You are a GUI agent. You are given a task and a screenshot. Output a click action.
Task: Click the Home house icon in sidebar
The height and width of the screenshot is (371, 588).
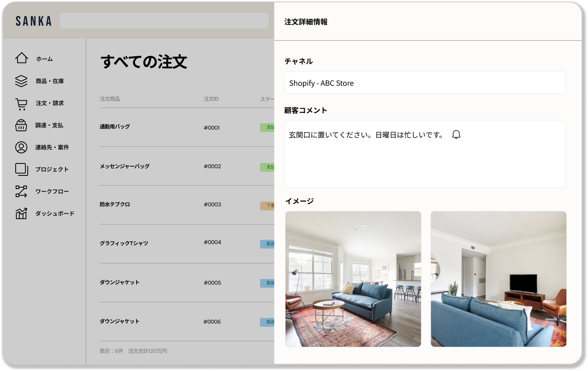point(21,58)
